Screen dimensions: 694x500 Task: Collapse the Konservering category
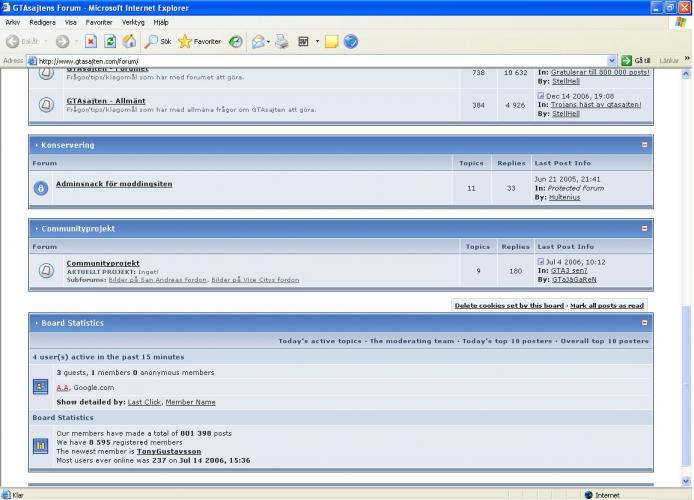pyautogui.click(x=644, y=145)
